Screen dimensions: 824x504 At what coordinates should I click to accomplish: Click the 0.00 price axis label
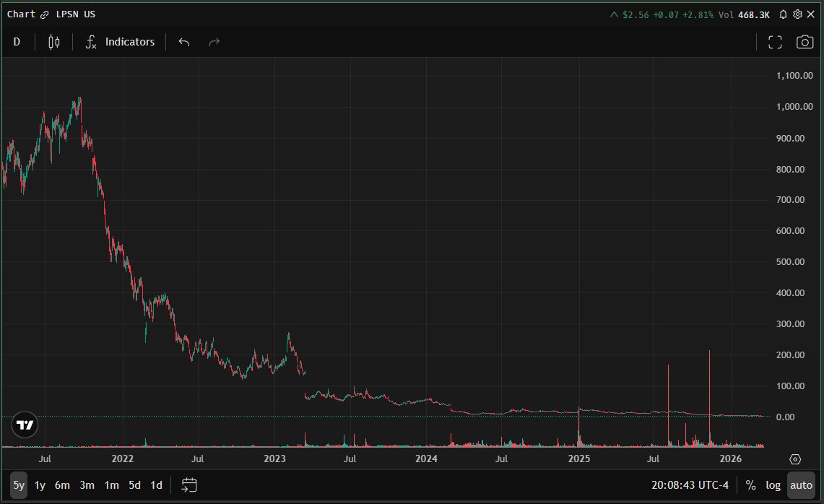point(785,417)
